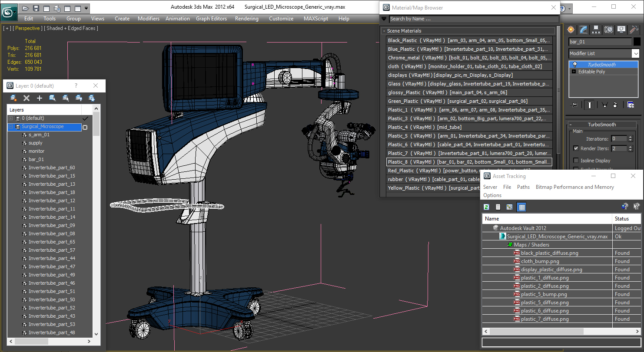
Task: Open the Create command panel tab
Action: pos(571,30)
